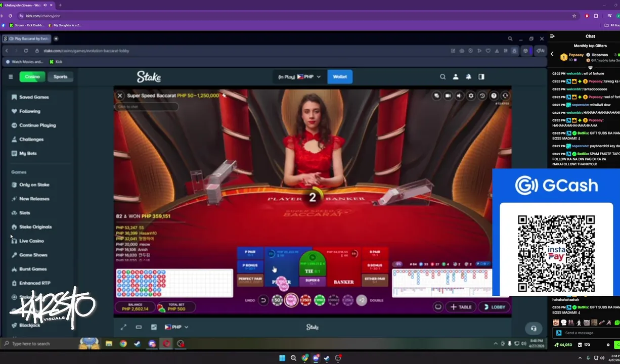The width and height of the screenshot is (620, 364).
Task: Open New Releases games
Action: (x=34, y=199)
